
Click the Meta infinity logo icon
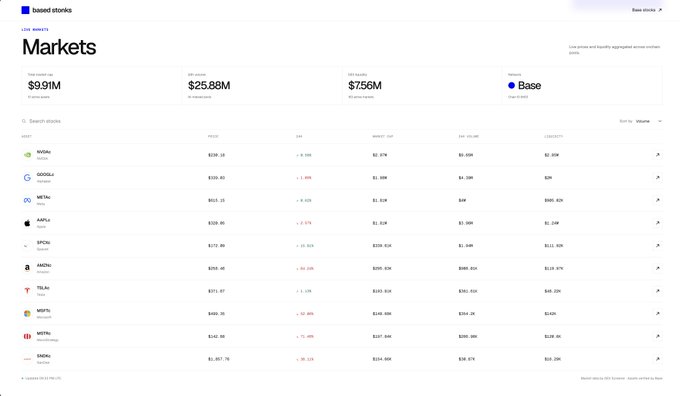pos(27,200)
